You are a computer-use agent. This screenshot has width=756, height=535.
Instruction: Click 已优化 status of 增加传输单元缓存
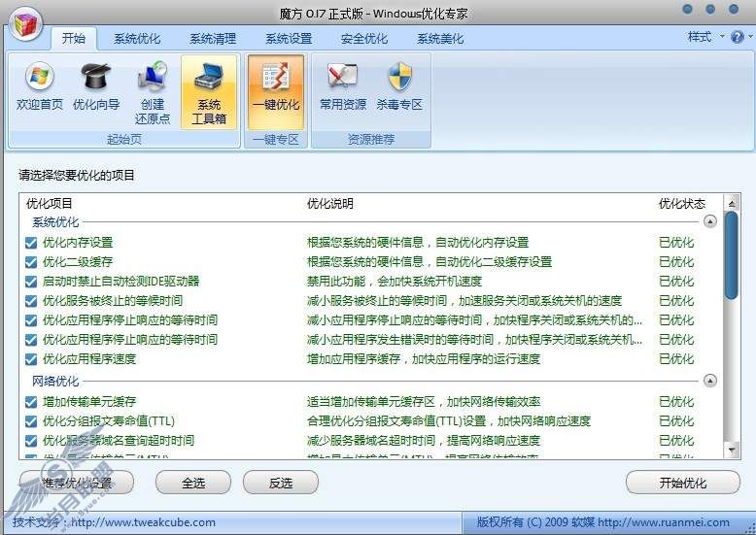[x=676, y=402]
